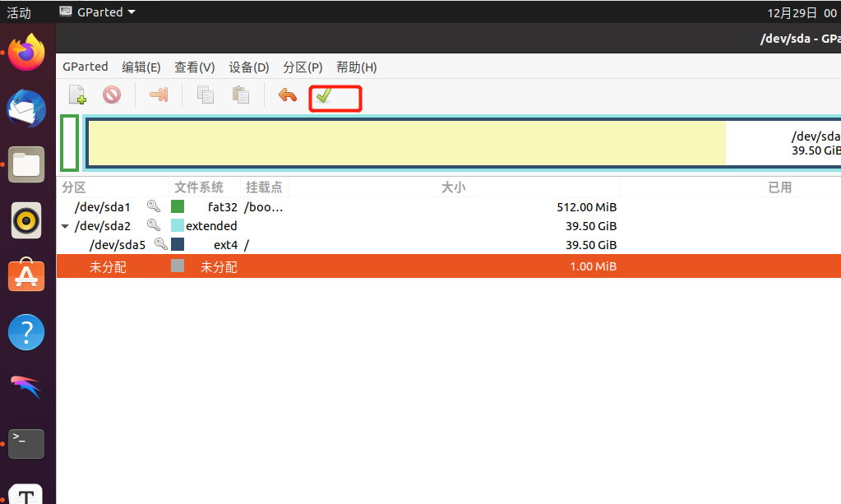Image resolution: width=841 pixels, height=504 pixels.
Task: Apply all operations with green checkmark
Action: point(324,96)
